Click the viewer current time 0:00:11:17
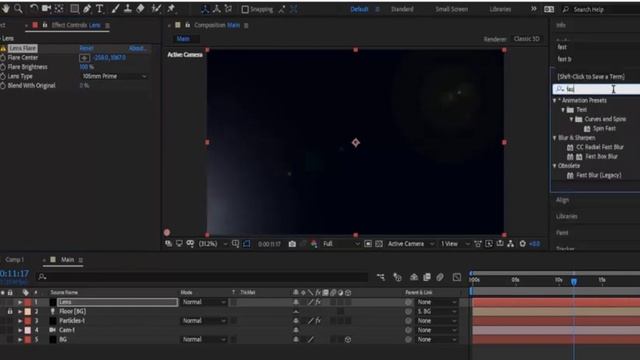 click(269, 244)
